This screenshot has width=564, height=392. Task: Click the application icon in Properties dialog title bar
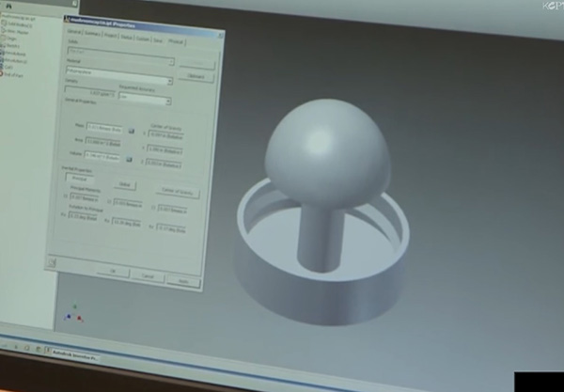tap(66, 20)
